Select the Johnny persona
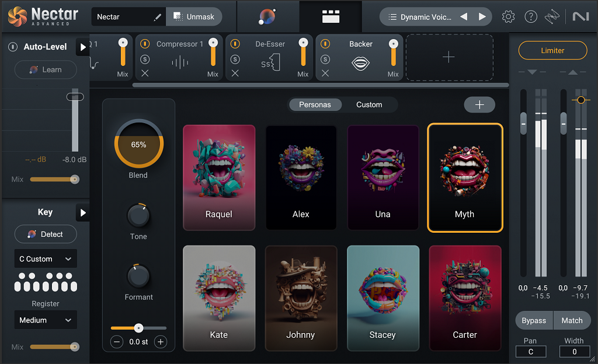This screenshot has height=364, width=598. tap(301, 298)
